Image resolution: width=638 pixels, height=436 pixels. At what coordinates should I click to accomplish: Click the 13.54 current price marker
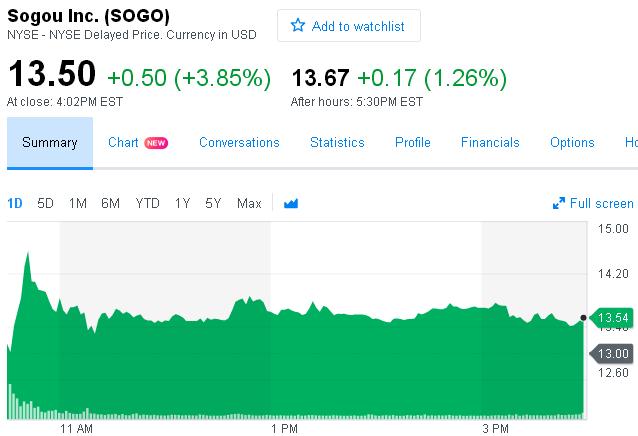coord(612,318)
